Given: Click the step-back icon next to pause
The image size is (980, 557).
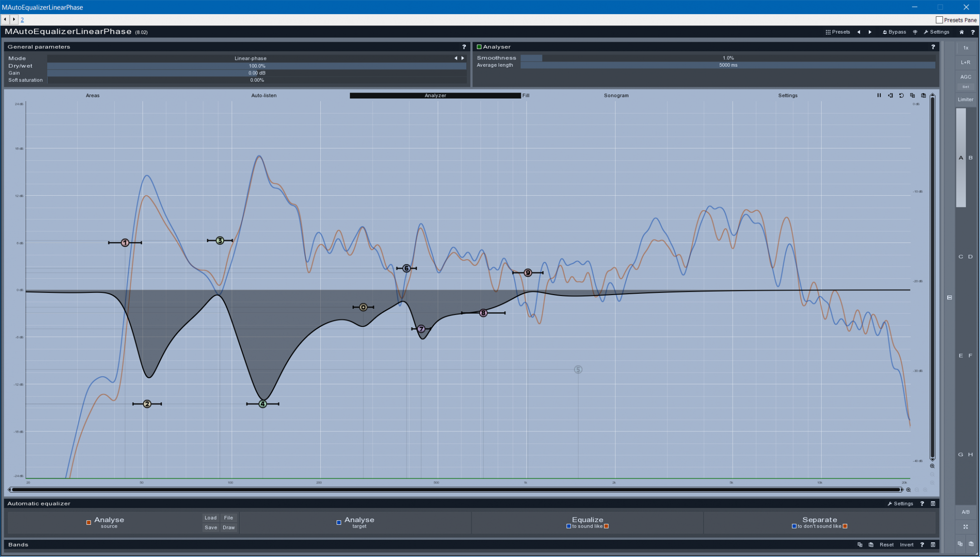Looking at the screenshot, I should coord(890,95).
